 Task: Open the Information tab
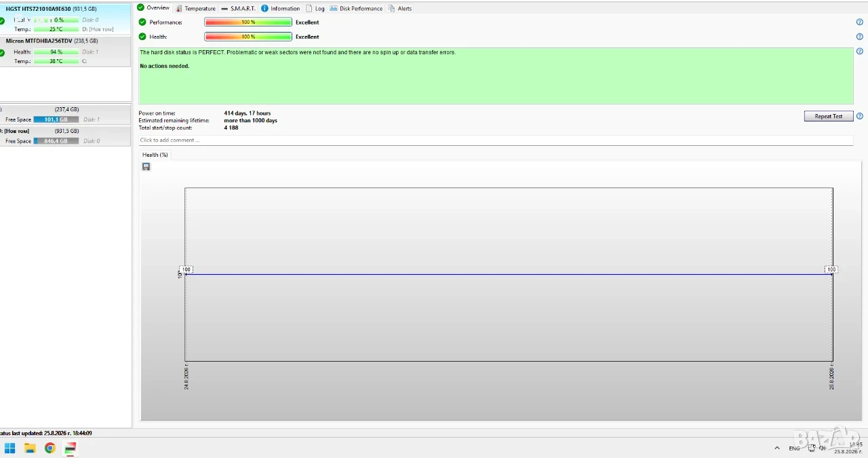tap(280, 9)
